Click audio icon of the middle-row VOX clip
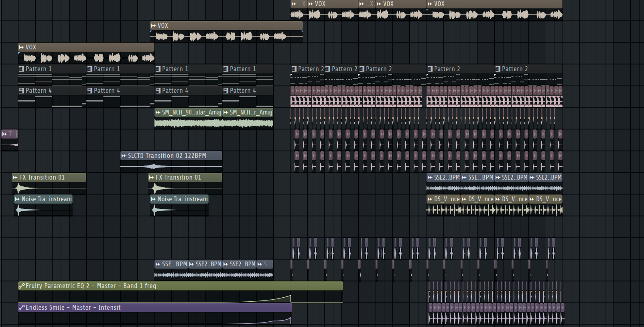 154,26
